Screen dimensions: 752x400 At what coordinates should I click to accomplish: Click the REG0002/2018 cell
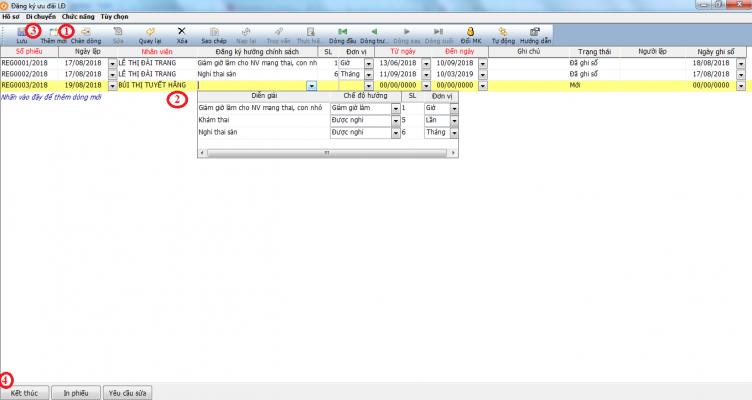29,74
